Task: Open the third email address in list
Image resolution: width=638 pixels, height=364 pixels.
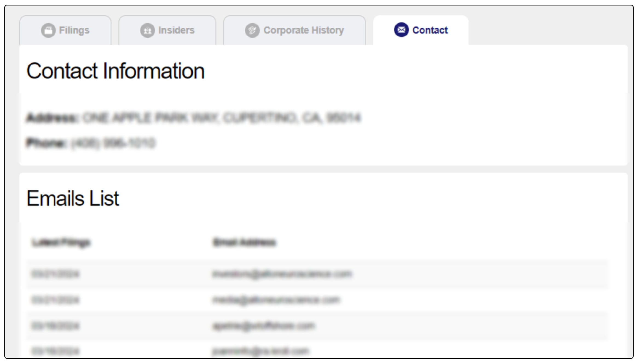Action: 264,326
